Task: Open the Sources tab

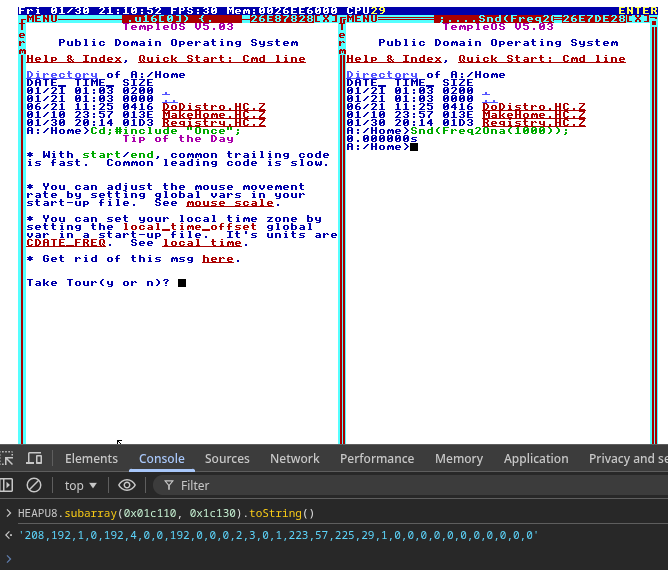Action: [227, 459]
